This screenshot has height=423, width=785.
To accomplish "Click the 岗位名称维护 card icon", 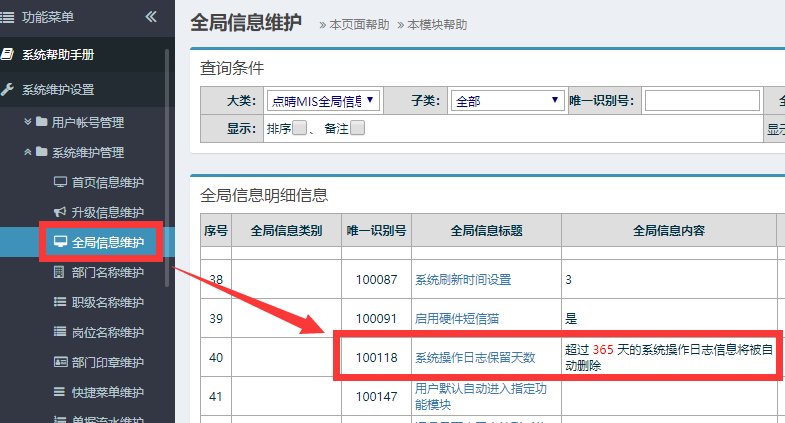I will [59, 332].
